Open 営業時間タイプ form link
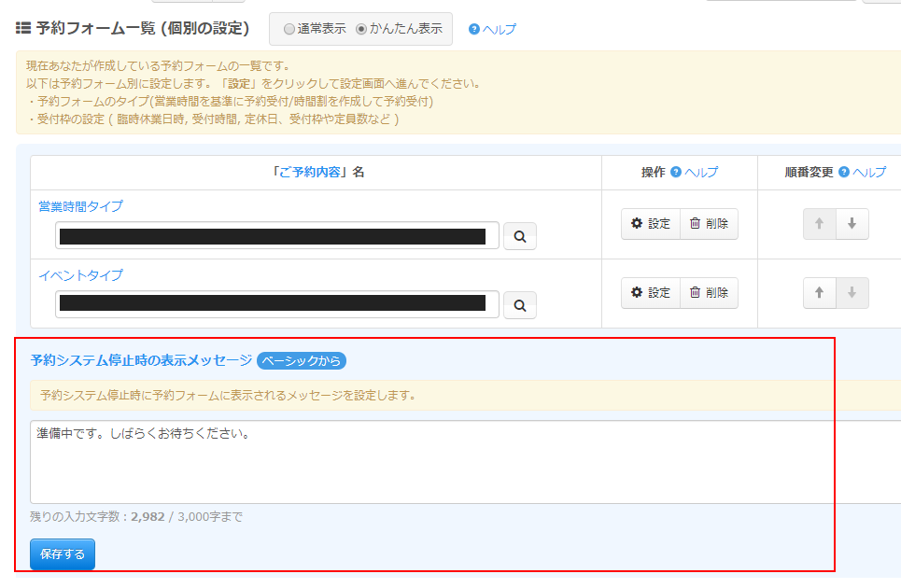 [80, 206]
